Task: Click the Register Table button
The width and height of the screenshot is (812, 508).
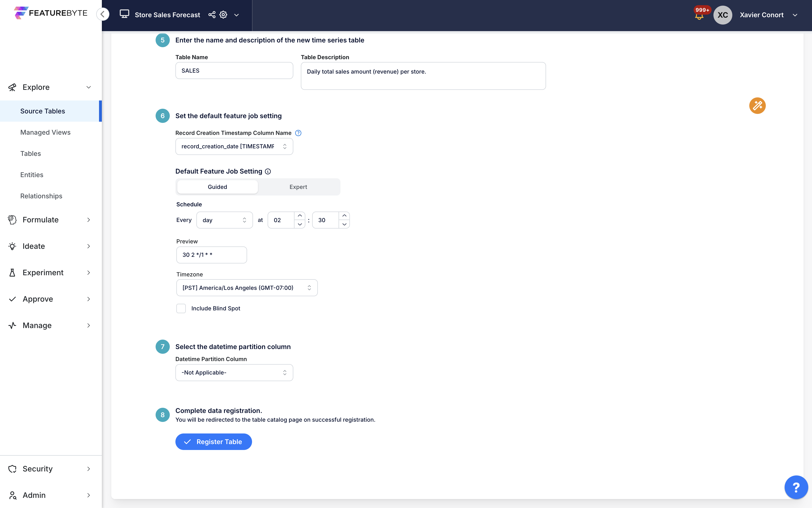Action: point(214,441)
